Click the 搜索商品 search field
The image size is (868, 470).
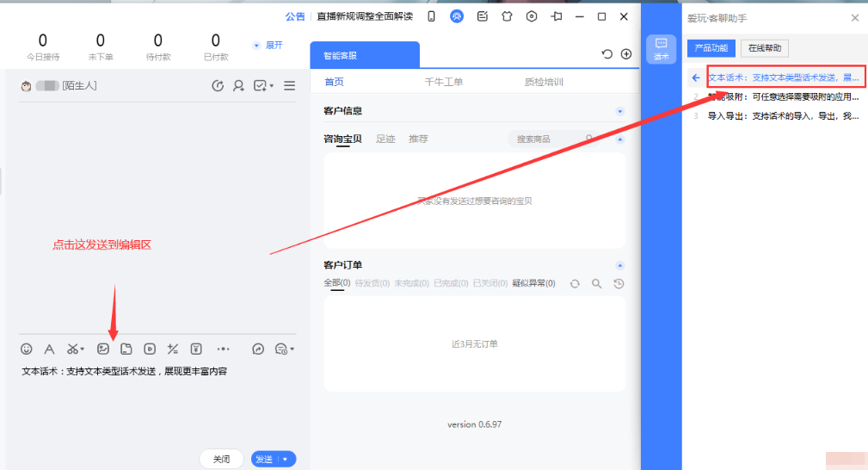544,139
